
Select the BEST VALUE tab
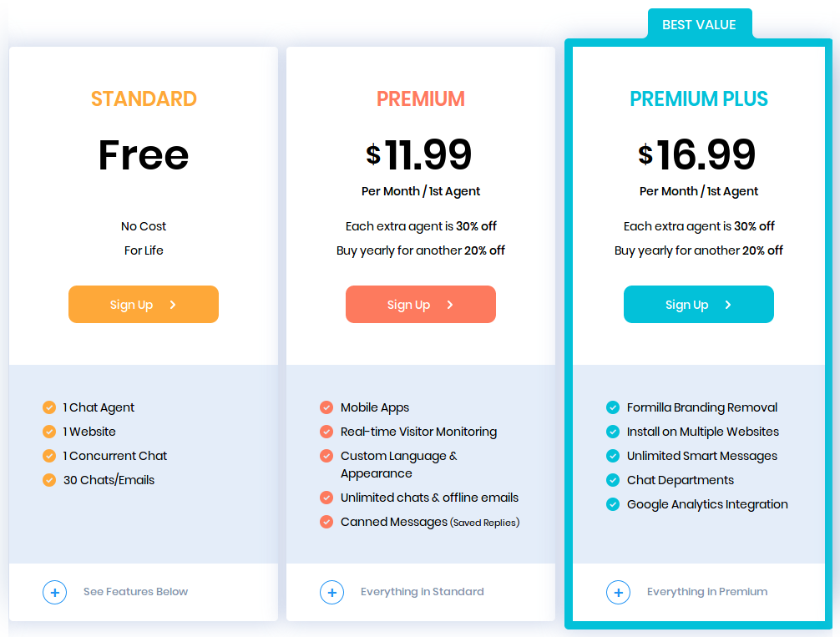pos(700,24)
